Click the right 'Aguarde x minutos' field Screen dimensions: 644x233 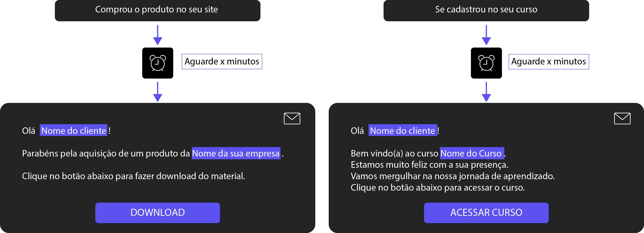pos(549,62)
